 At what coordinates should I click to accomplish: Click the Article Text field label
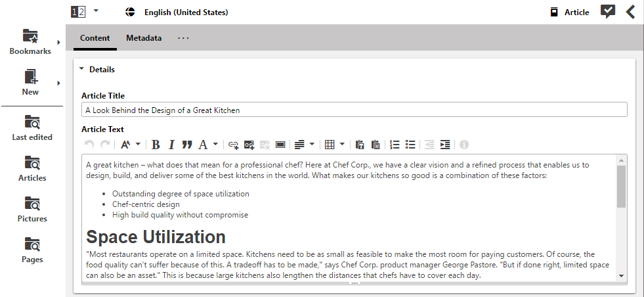pyautogui.click(x=102, y=129)
